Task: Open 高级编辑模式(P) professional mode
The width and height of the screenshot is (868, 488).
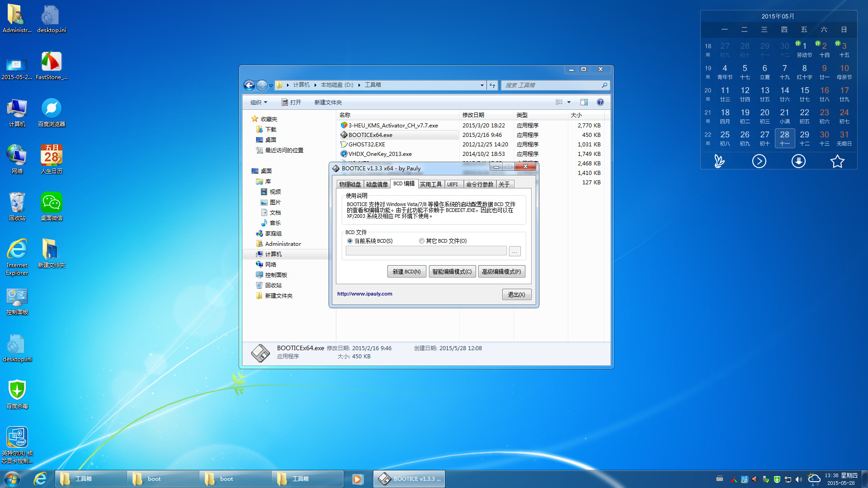Action: click(501, 272)
